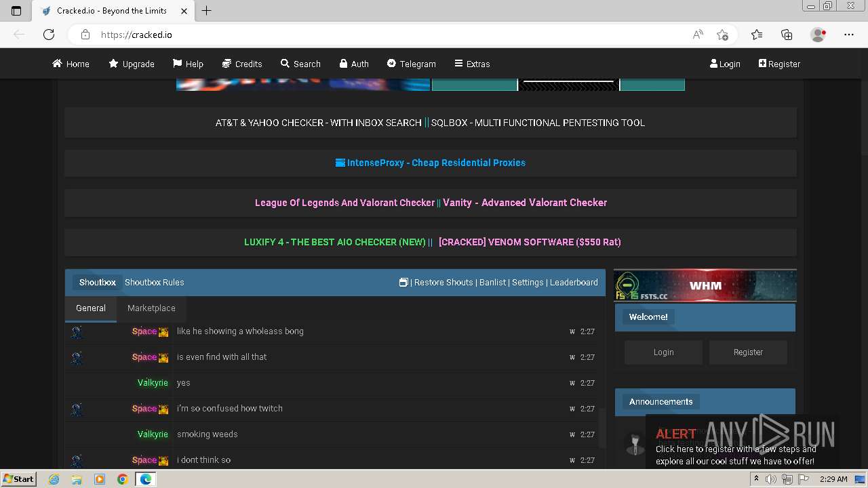Image resolution: width=868 pixels, height=488 pixels.
Task: Click Restore Shouts
Action: click(x=443, y=283)
